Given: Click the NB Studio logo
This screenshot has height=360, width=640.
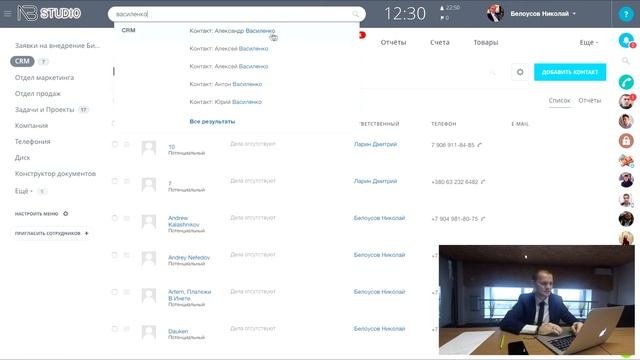Looking at the screenshot, I should pos(49,13).
